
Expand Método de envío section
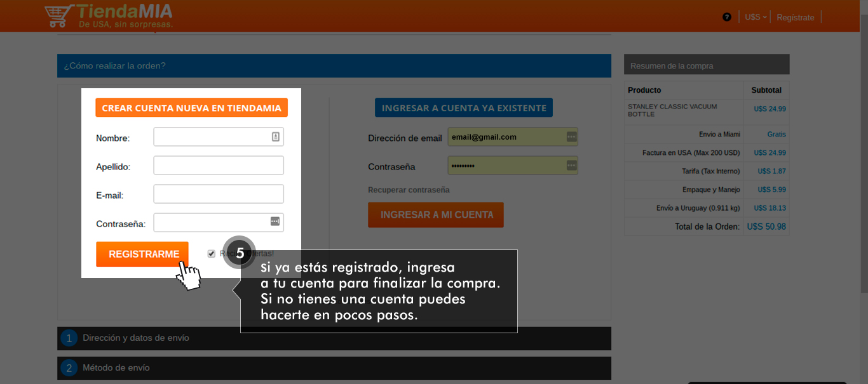click(334, 368)
